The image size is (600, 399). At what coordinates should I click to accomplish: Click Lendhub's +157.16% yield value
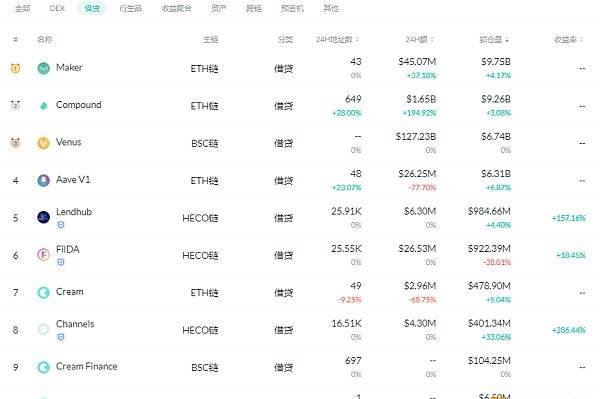click(x=569, y=218)
